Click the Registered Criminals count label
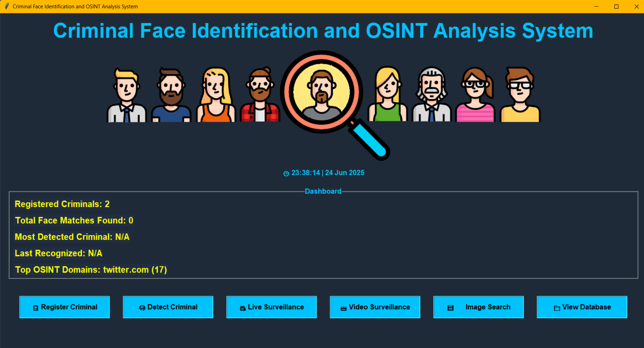 coord(62,204)
